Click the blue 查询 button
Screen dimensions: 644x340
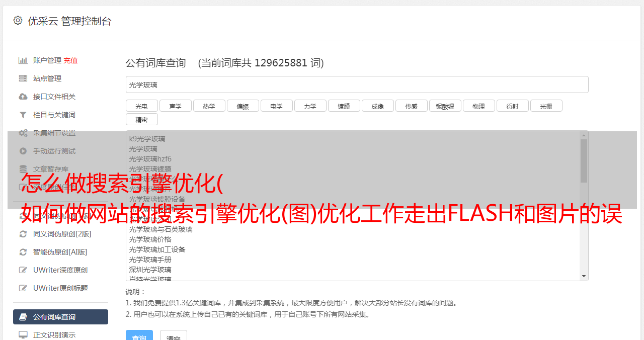[x=139, y=335]
